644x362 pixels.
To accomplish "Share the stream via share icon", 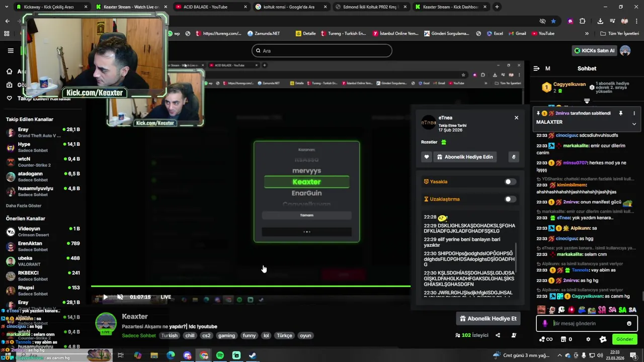I will pyautogui.click(x=498, y=335).
